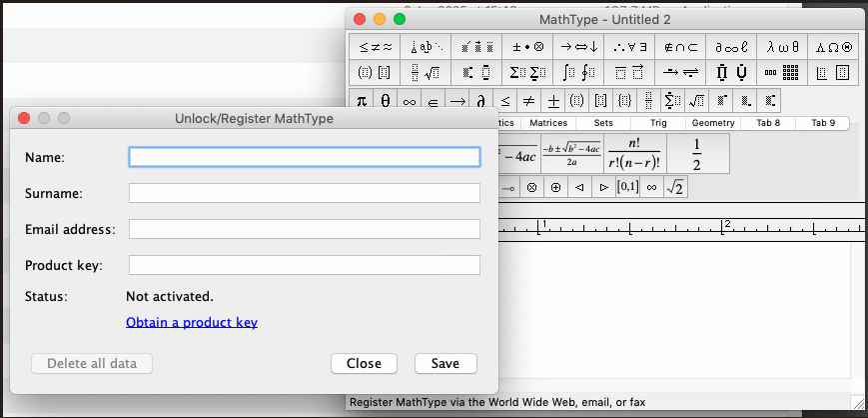Focus the Surname input field
The width and height of the screenshot is (868, 418).
click(305, 193)
